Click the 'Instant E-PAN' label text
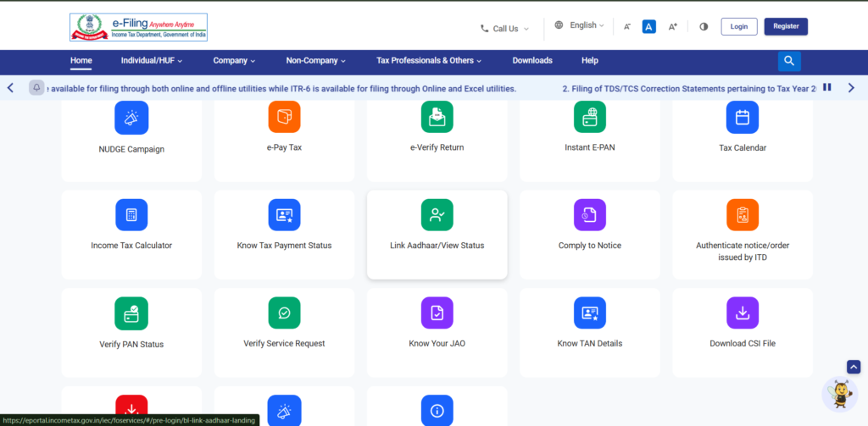 point(590,147)
